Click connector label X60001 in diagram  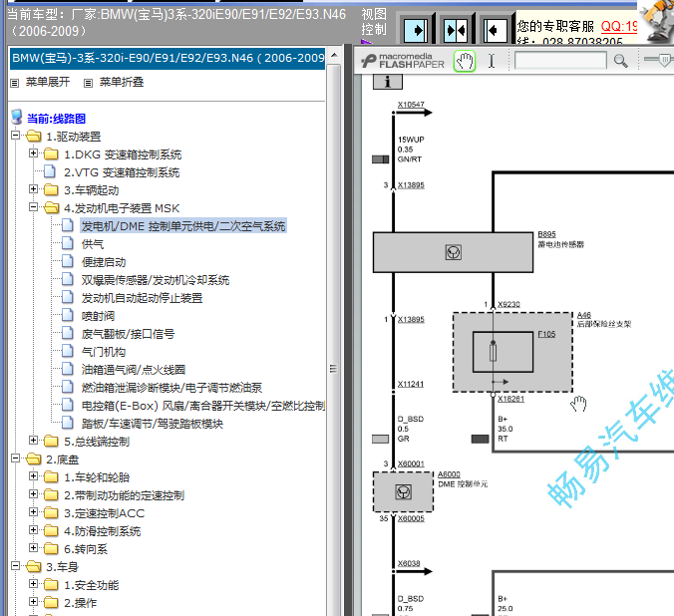coord(411,463)
